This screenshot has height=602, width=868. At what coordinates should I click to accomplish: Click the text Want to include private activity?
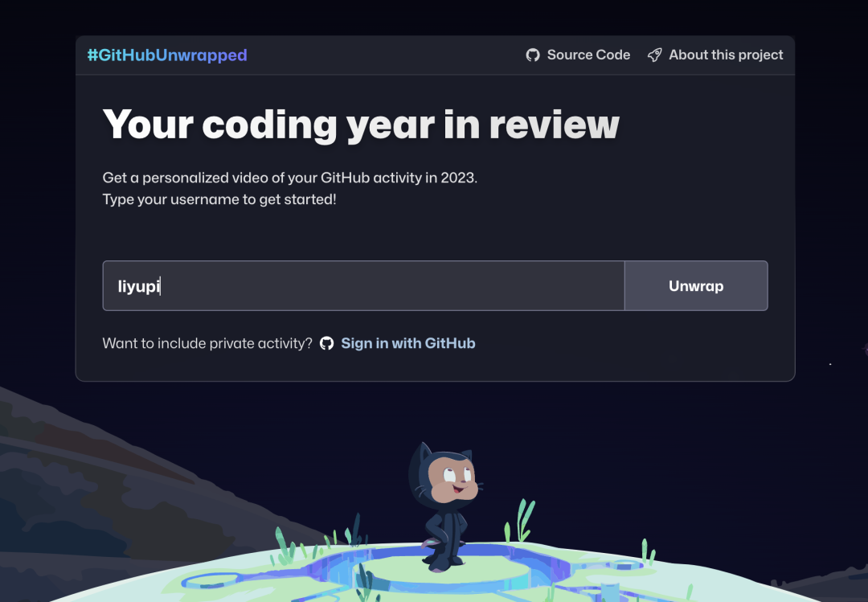click(207, 343)
